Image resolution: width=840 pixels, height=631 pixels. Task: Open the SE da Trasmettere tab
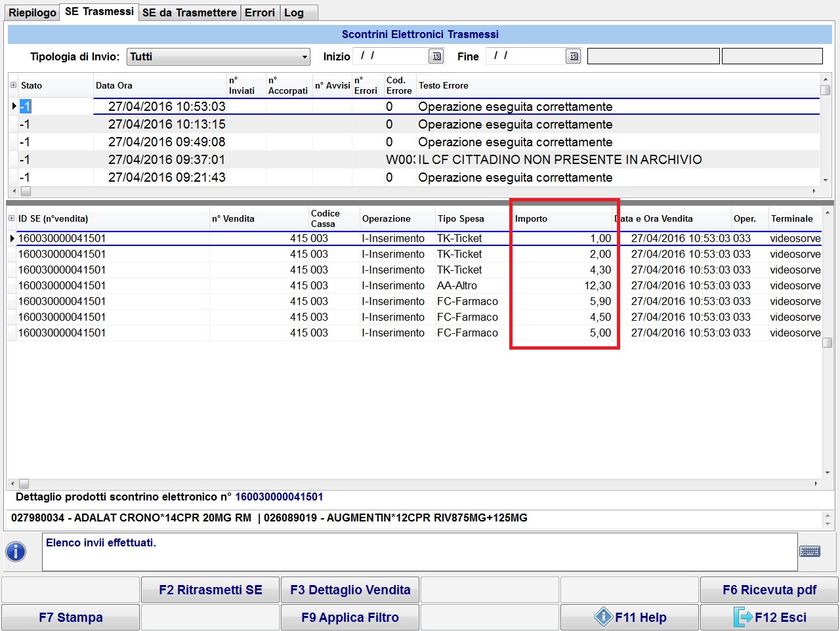point(189,12)
